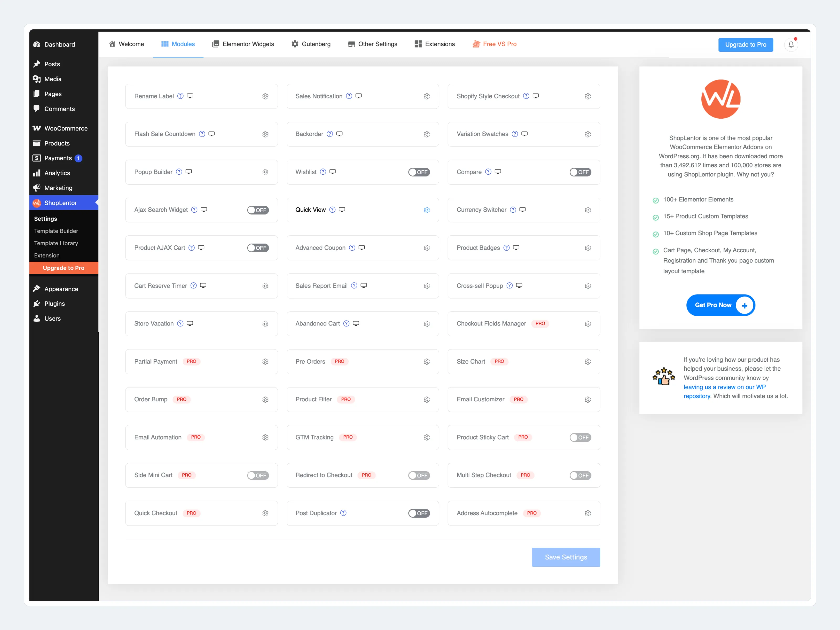Open the Payments menu with badge
Screen dimensions: 840x630
click(58, 158)
